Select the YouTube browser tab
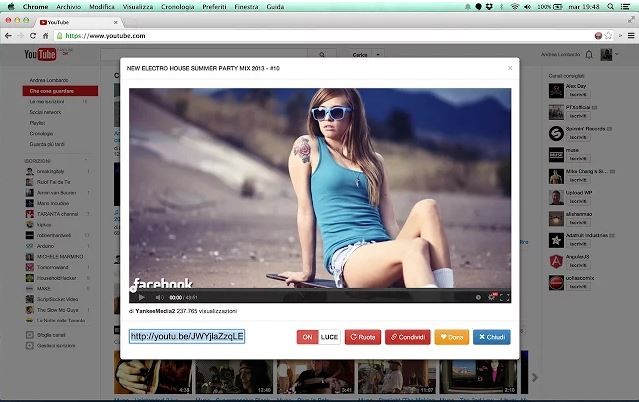The width and height of the screenshot is (639, 402). pos(77,22)
